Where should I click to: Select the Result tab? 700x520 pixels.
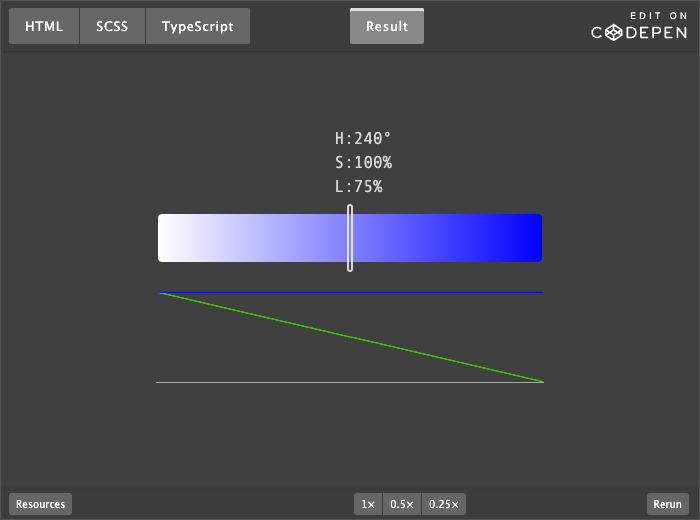(x=386, y=27)
